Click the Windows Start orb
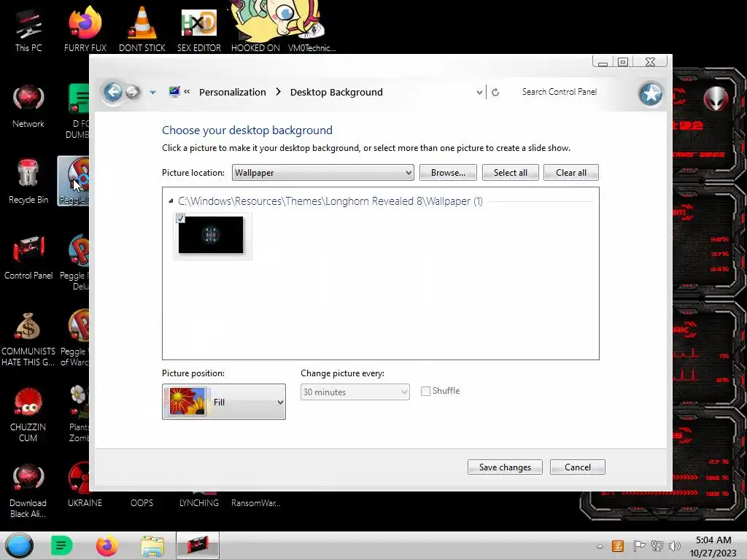Screen dimensions: 747x560 pyautogui.click(x=19, y=545)
